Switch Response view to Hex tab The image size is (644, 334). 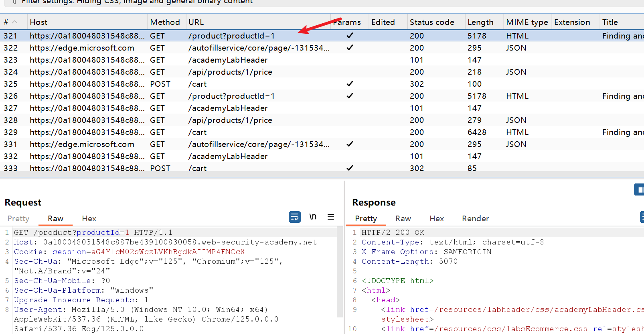(x=437, y=218)
